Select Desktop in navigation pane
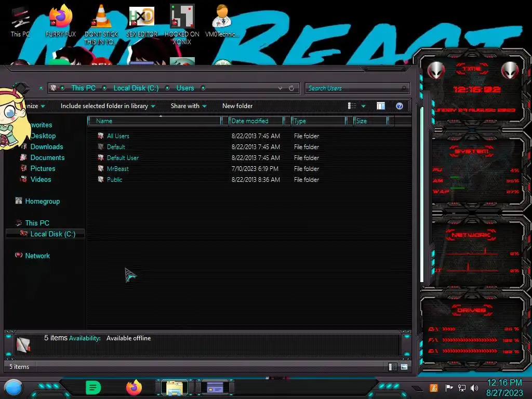 pos(43,136)
